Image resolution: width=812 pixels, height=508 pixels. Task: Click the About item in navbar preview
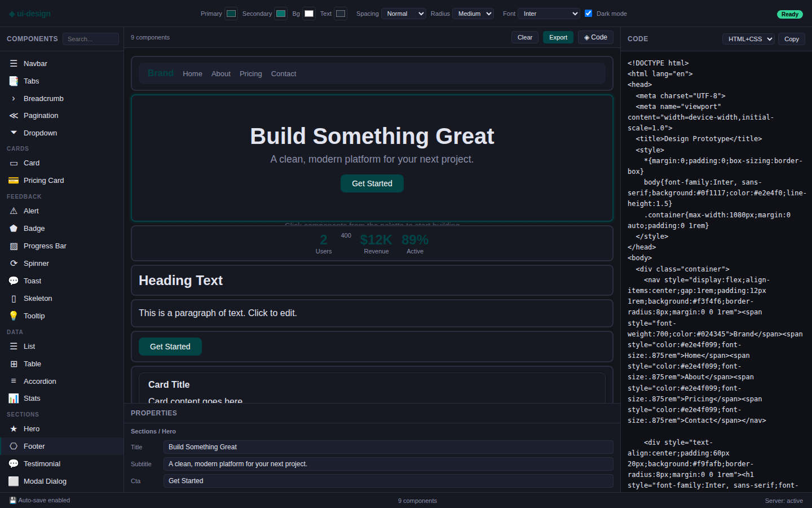point(221,74)
